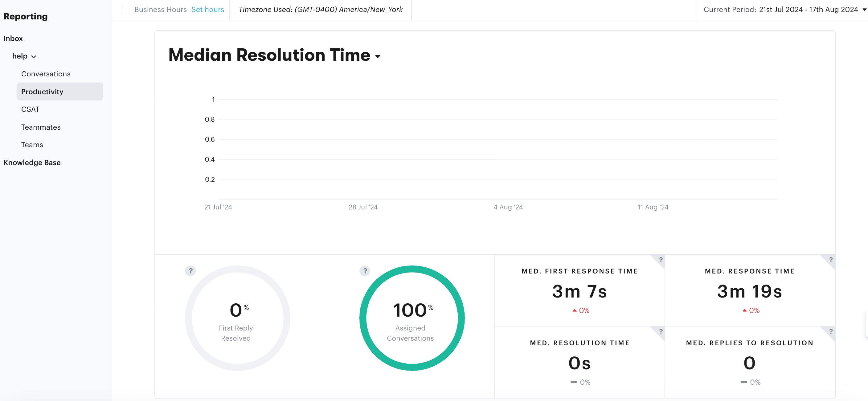Click the help icon on First Reply Resolved
Screen dimensions: 868x401
[191, 271]
